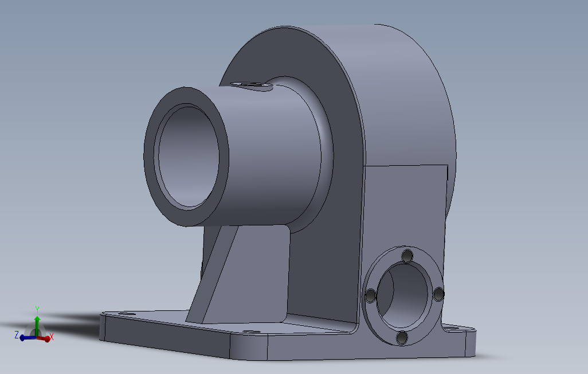Select the top threaded hole on the round flange
The height and width of the screenshot is (374, 588).
point(407,256)
